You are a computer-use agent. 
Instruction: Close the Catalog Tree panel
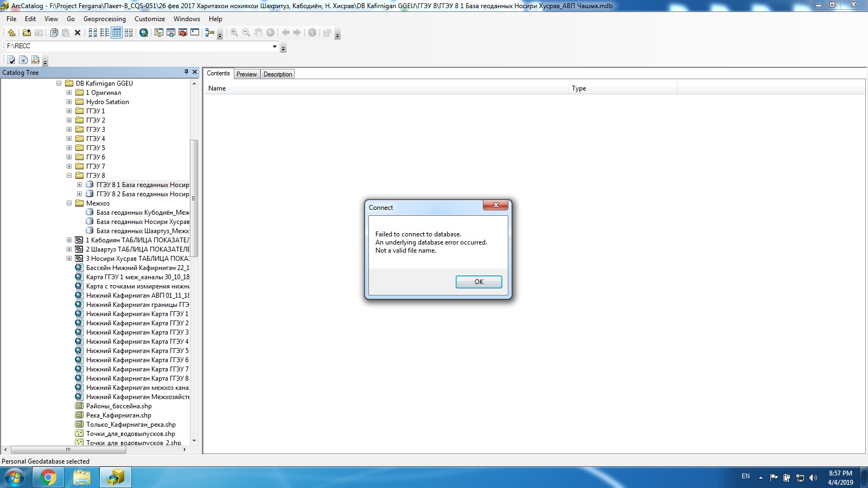coord(195,72)
